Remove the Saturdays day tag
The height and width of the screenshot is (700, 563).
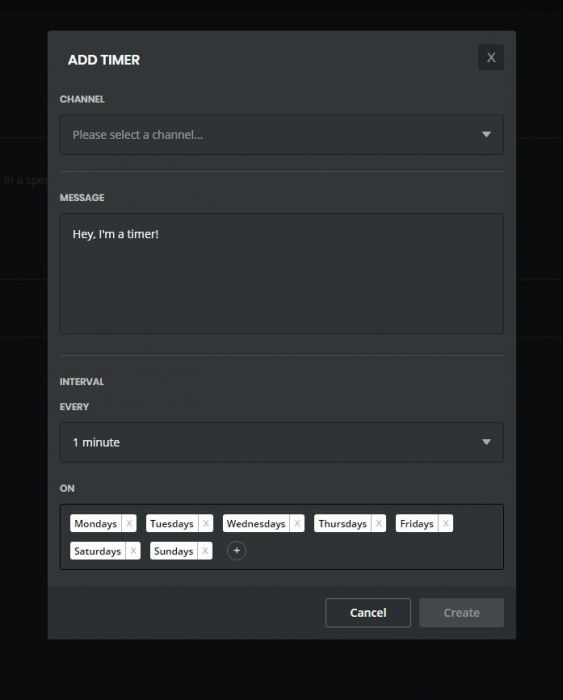coord(133,551)
